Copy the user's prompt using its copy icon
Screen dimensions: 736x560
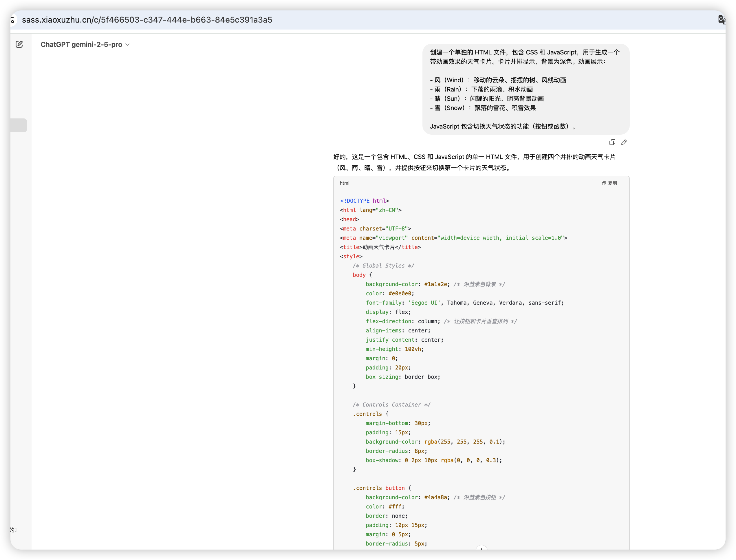pos(612,142)
